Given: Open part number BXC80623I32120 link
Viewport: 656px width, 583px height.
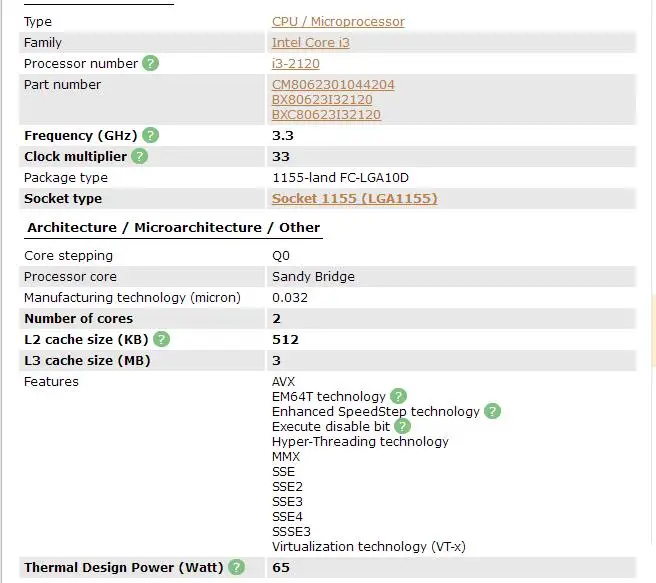Looking at the screenshot, I should click(x=326, y=115).
